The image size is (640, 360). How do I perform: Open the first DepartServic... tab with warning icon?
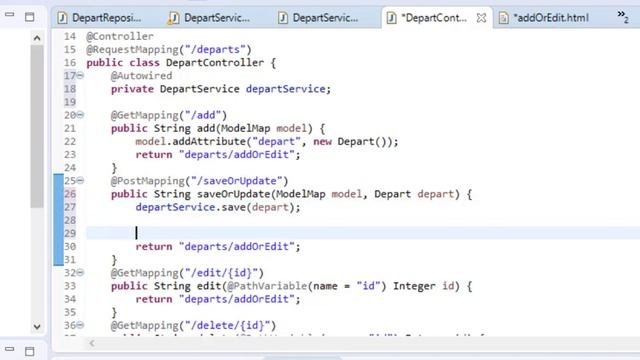[209, 18]
